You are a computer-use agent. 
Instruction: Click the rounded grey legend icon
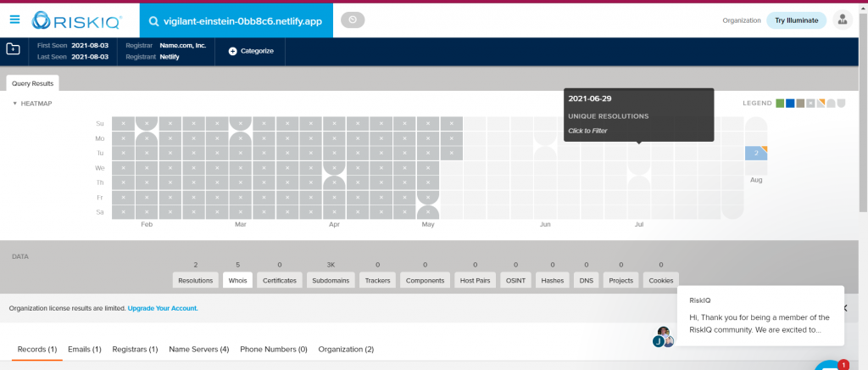(x=831, y=103)
